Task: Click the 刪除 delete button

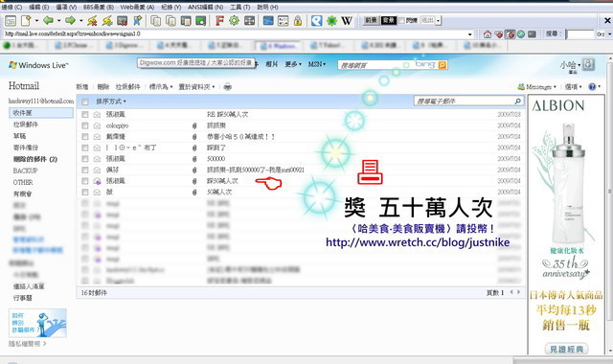Action: (103, 87)
